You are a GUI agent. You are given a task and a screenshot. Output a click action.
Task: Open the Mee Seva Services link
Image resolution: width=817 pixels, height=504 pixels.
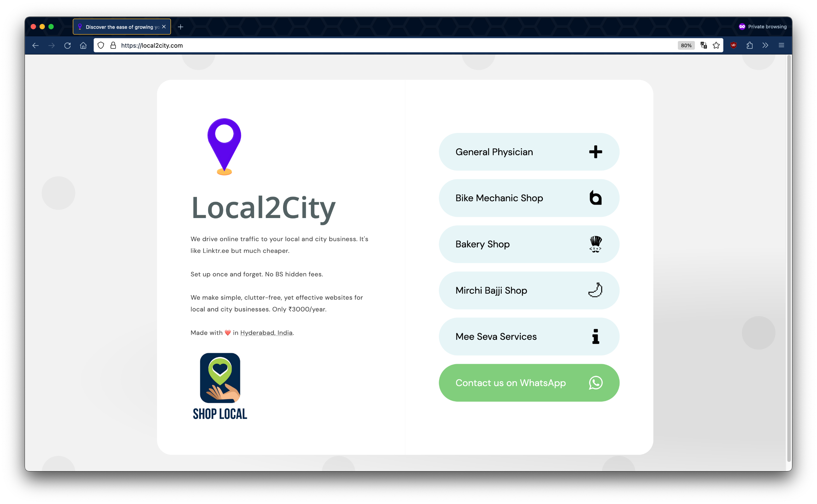[x=529, y=337]
